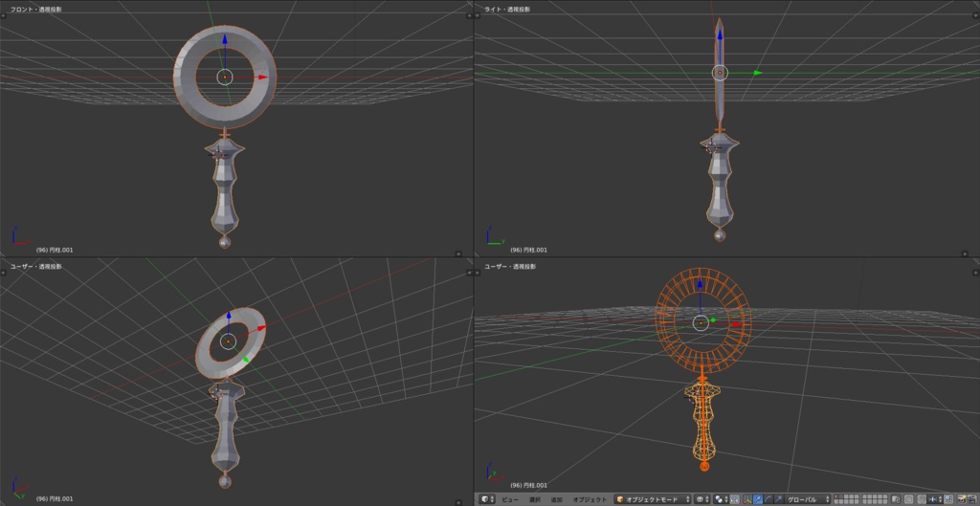Open the ビュー menu
The width and height of the screenshot is (980, 506).
click(510, 499)
